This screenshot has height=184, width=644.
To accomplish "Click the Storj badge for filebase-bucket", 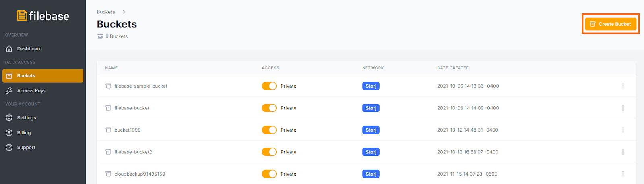I will pyautogui.click(x=371, y=108).
